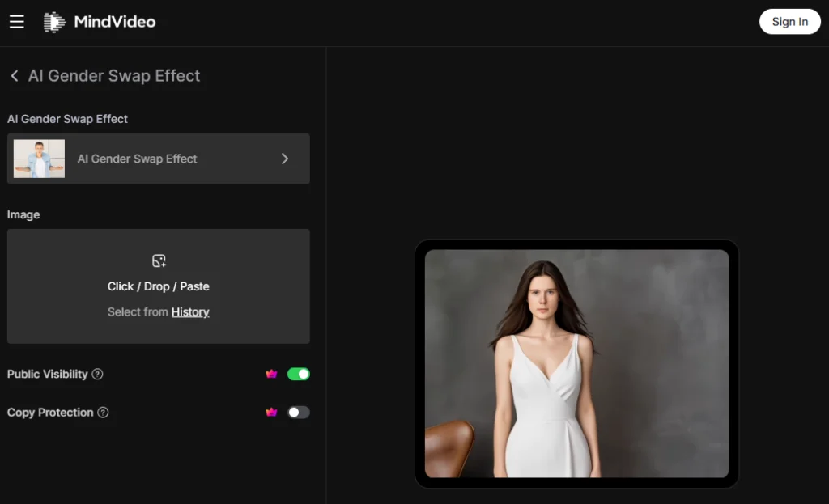829x504 pixels.
Task: Open Copy Protection help tooltip icon
Action: click(x=103, y=413)
